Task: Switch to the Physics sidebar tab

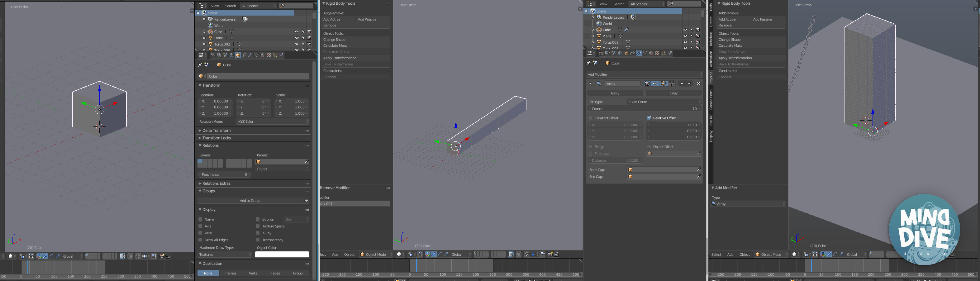Action: point(711,78)
